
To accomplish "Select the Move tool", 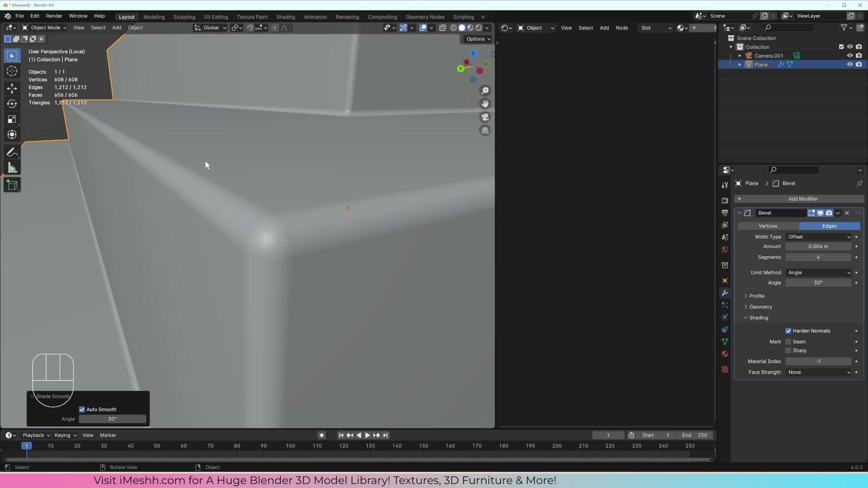I will click(x=12, y=88).
